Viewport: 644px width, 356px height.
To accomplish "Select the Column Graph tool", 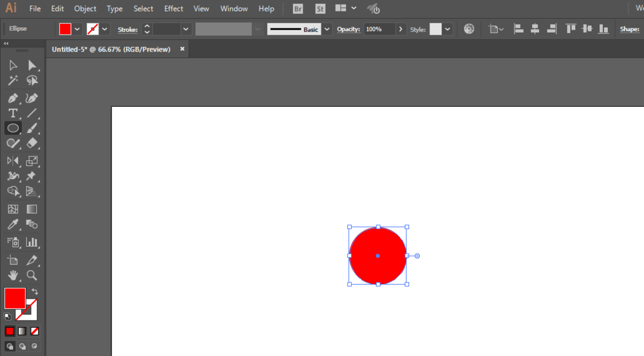I will 32,242.
